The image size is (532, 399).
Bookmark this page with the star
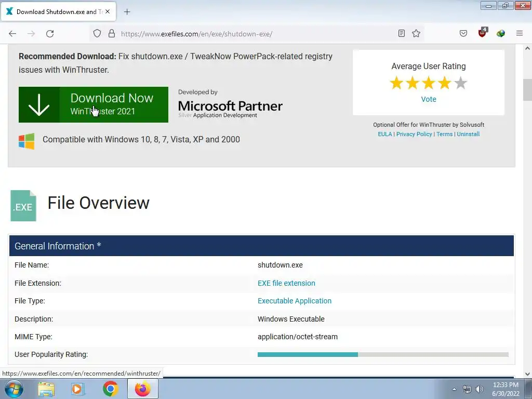point(416,33)
